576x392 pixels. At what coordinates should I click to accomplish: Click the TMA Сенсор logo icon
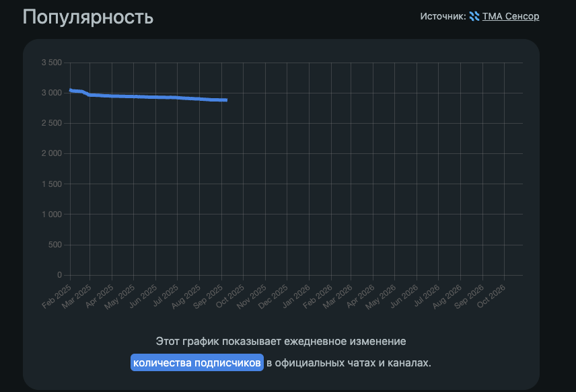[474, 16]
